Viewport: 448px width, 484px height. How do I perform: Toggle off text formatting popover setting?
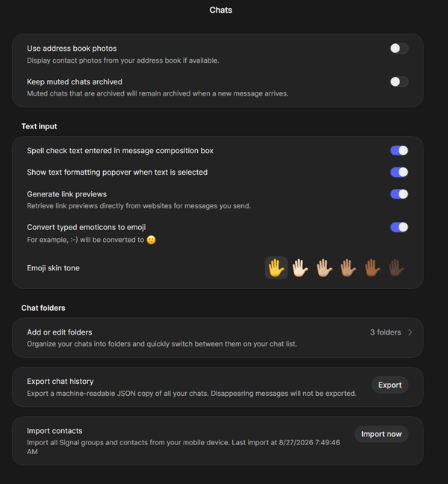399,173
